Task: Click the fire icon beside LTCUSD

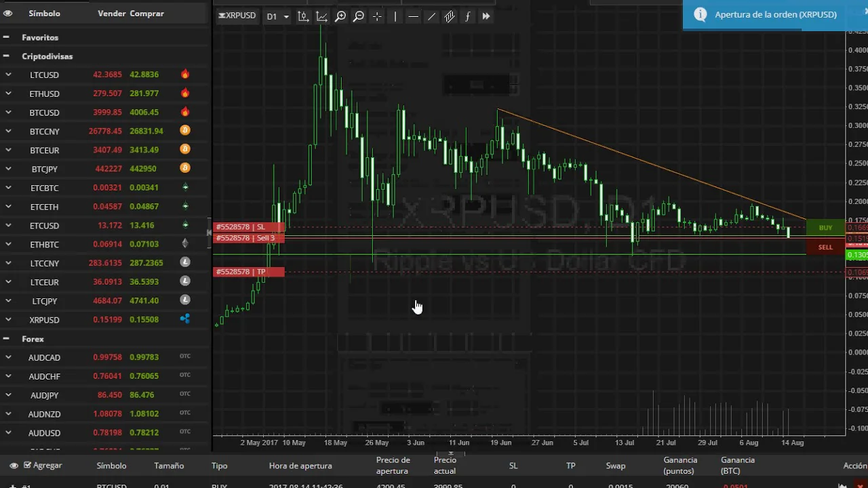Action: (184, 74)
